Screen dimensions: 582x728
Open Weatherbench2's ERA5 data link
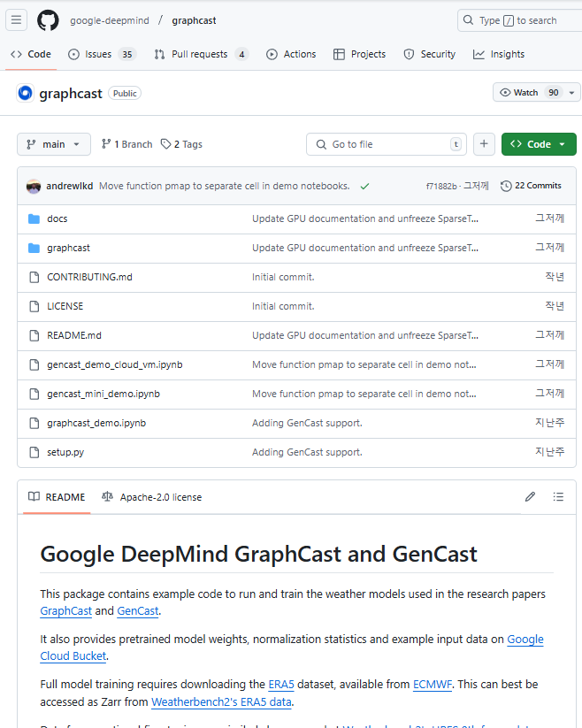point(221,702)
